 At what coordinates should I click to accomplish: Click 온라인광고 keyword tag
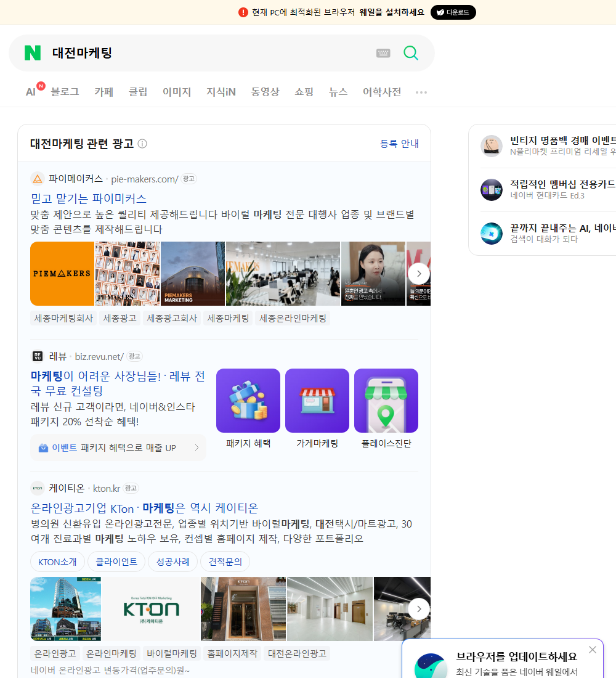tap(55, 653)
